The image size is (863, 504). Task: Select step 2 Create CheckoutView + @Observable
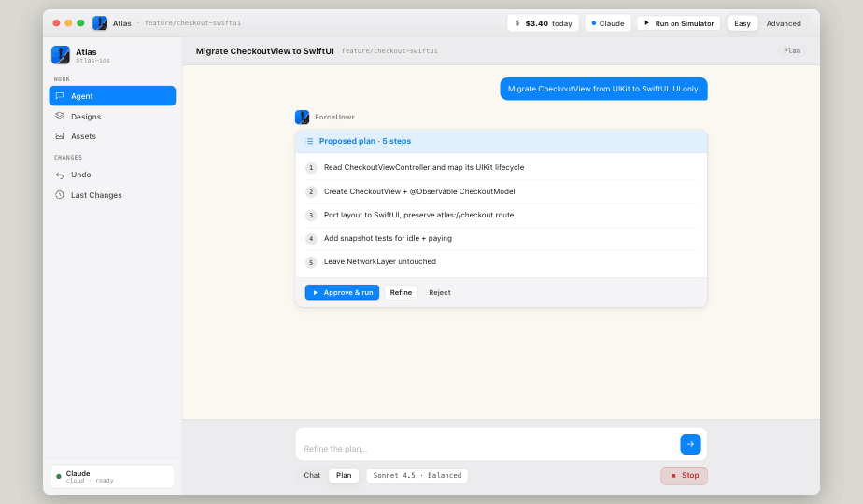coord(501,191)
